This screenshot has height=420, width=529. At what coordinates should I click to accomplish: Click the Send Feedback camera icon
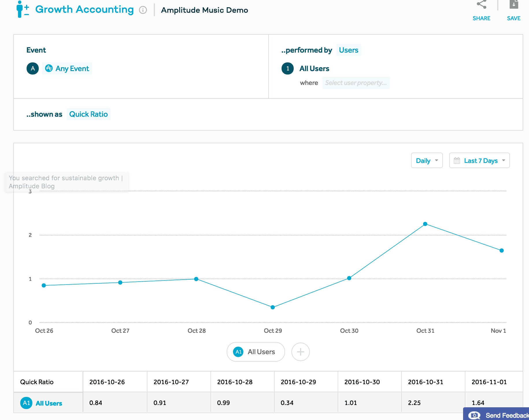474,415
